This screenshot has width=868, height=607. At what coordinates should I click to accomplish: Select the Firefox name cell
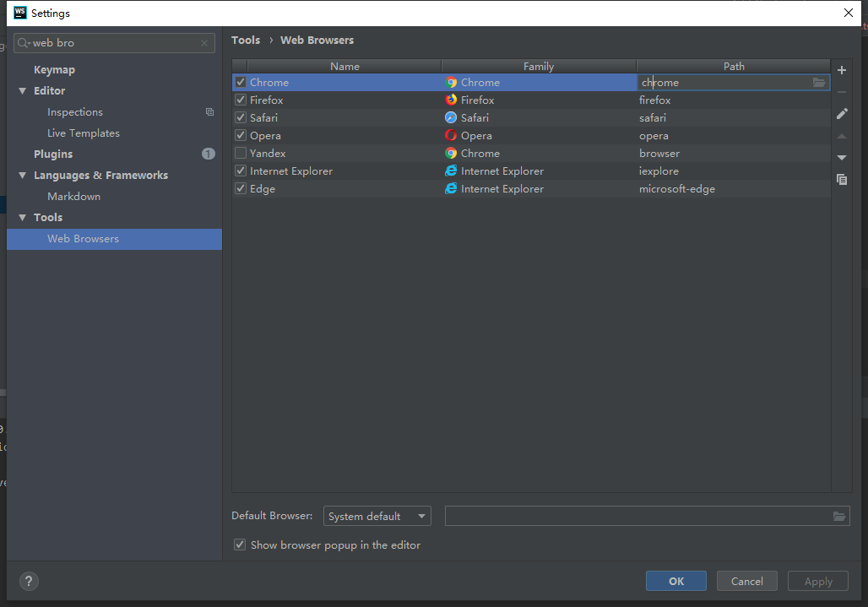344,100
